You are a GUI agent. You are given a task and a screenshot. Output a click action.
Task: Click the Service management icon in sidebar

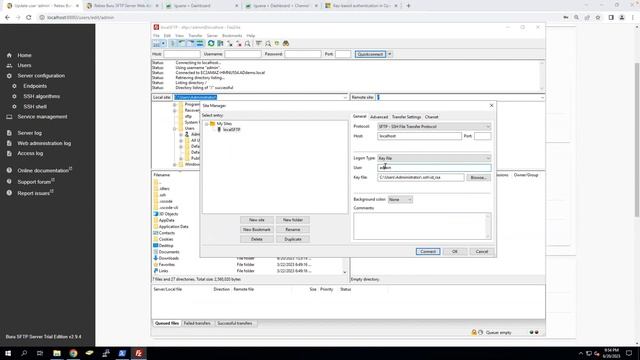(x=9, y=117)
